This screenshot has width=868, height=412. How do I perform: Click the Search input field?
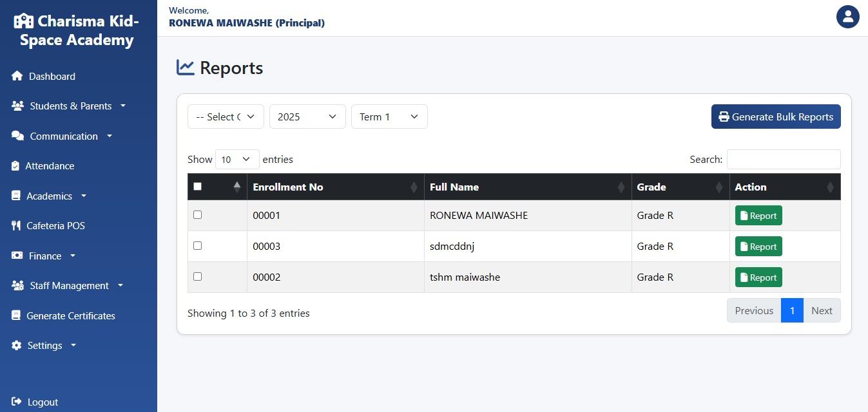[x=784, y=159]
